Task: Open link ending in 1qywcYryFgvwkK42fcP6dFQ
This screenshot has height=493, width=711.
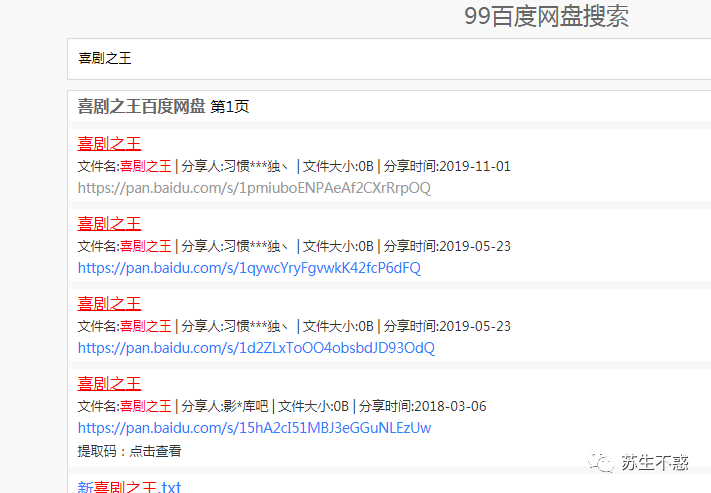Action: [249, 268]
